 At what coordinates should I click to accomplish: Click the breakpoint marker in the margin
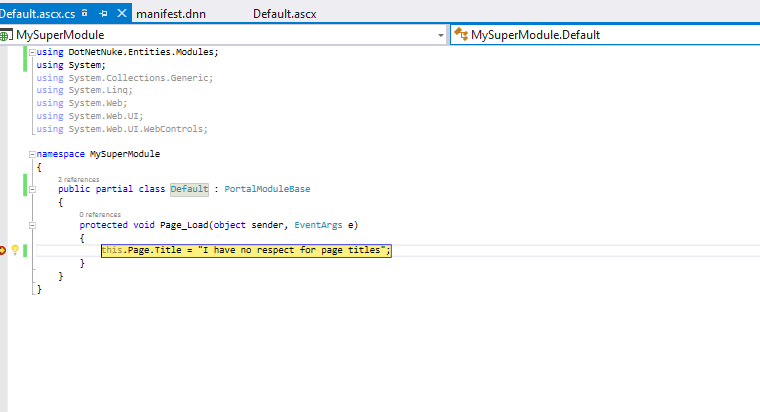pos(3,250)
